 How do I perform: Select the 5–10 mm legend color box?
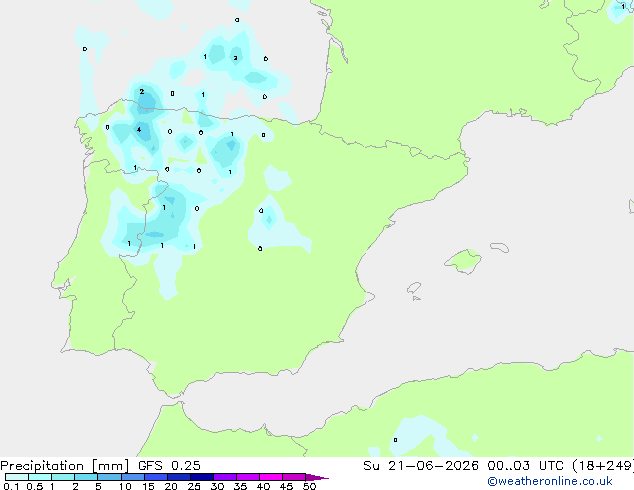109,477
